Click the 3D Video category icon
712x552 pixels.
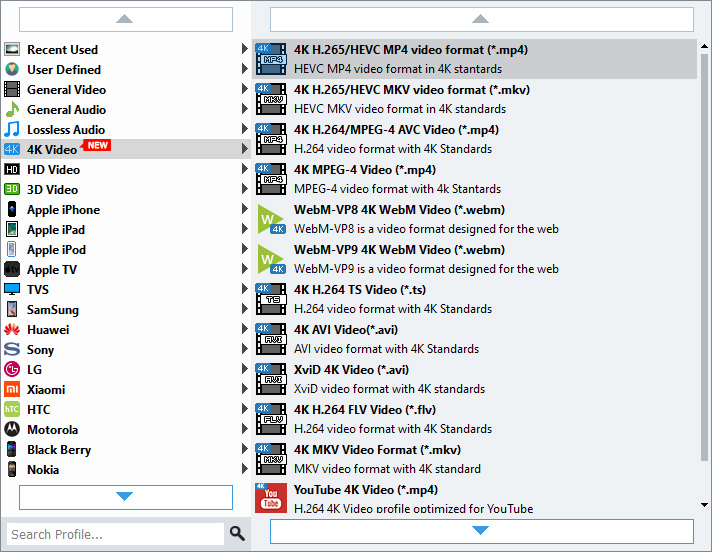click(x=12, y=189)
